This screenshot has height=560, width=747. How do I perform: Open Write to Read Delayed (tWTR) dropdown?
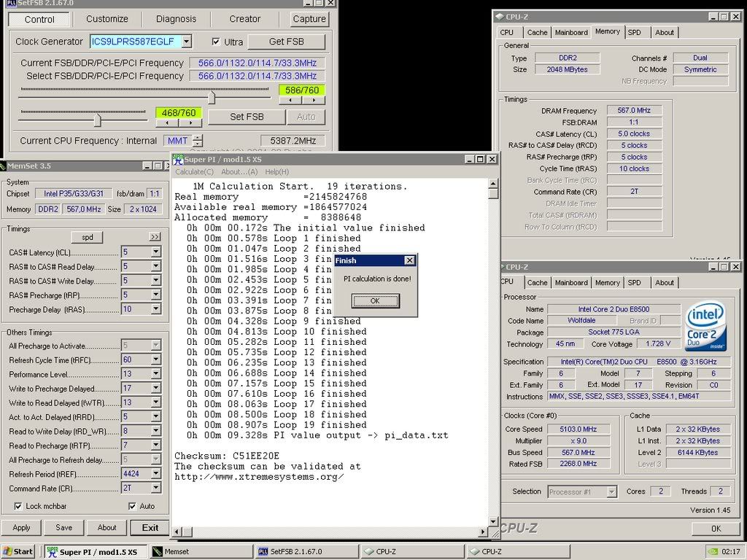pyautogui.click(x=156, y=402)
